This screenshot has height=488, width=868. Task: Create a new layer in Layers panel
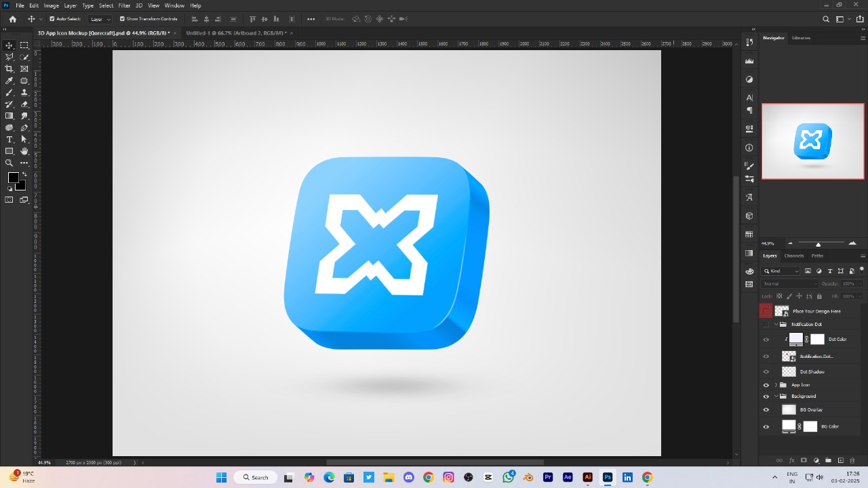840,461
